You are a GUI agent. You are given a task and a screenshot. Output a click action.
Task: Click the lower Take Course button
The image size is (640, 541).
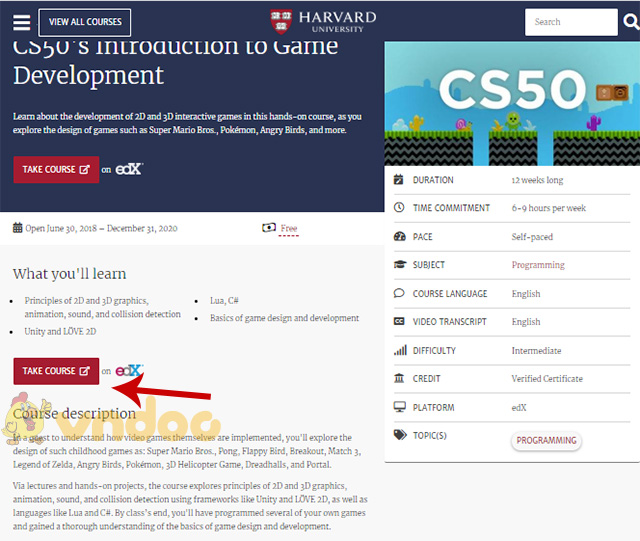click(56, 371)
